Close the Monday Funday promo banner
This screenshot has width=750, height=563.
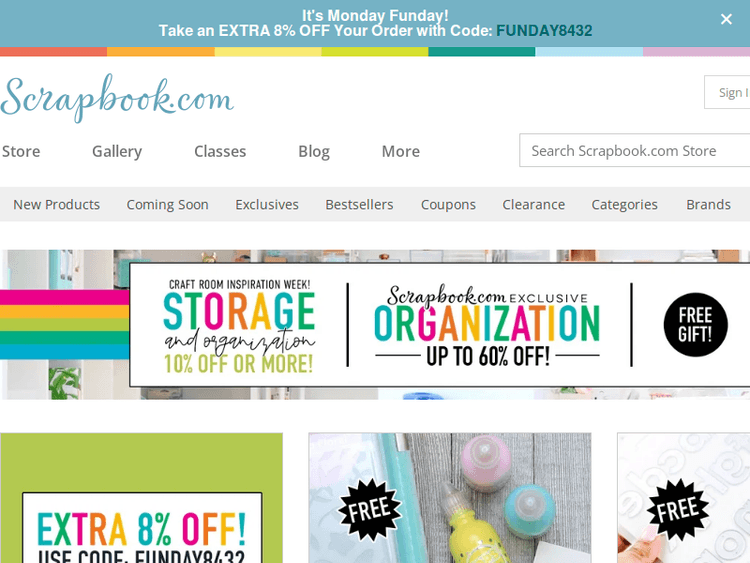(x=726, y=19)
